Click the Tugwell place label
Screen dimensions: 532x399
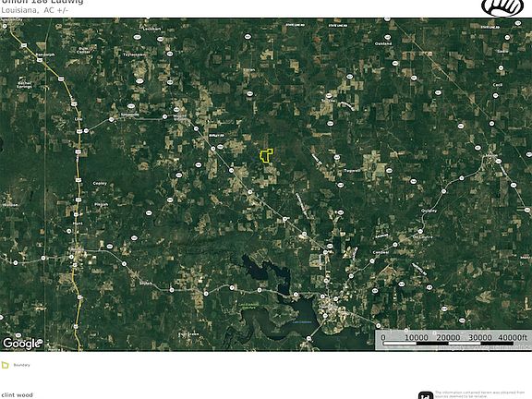(x=352, y=170)
